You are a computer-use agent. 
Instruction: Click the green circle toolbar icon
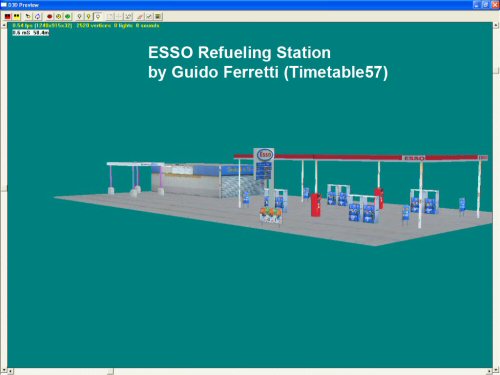click(68, 16)
